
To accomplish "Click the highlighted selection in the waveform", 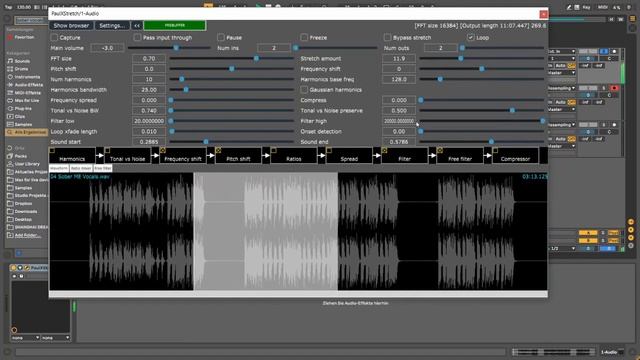I will click(266, 231).
